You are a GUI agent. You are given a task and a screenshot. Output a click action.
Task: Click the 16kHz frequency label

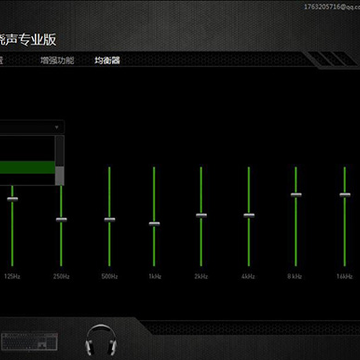click(x=345, y=277)
